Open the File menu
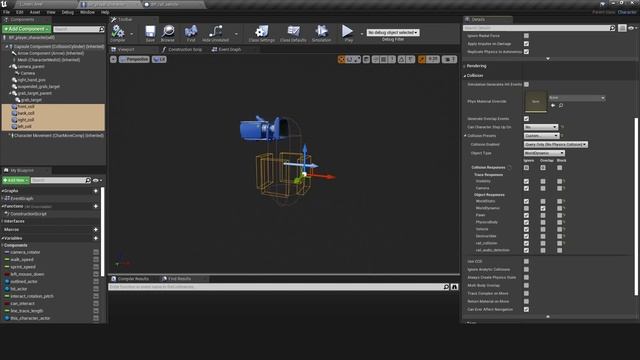Image resolution: width=640 pixels, height=360 pixels. pyautogui.click(x=7, y=12)
